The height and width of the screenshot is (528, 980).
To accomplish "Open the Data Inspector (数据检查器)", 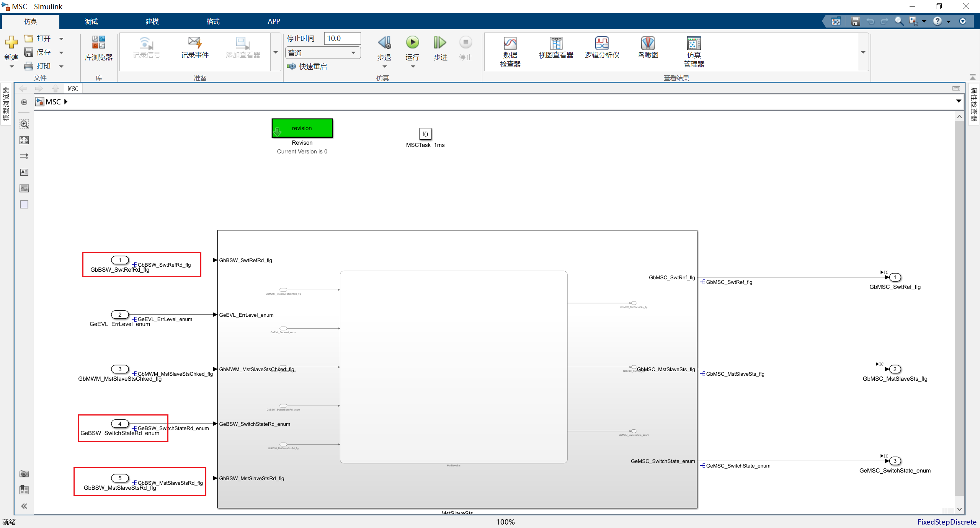I will click(510, 52).
